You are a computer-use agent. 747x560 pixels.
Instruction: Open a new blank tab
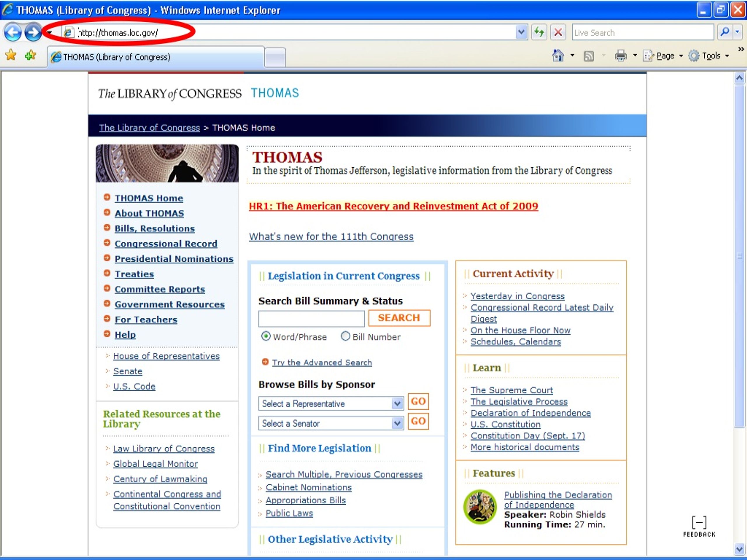click(275, 57)
